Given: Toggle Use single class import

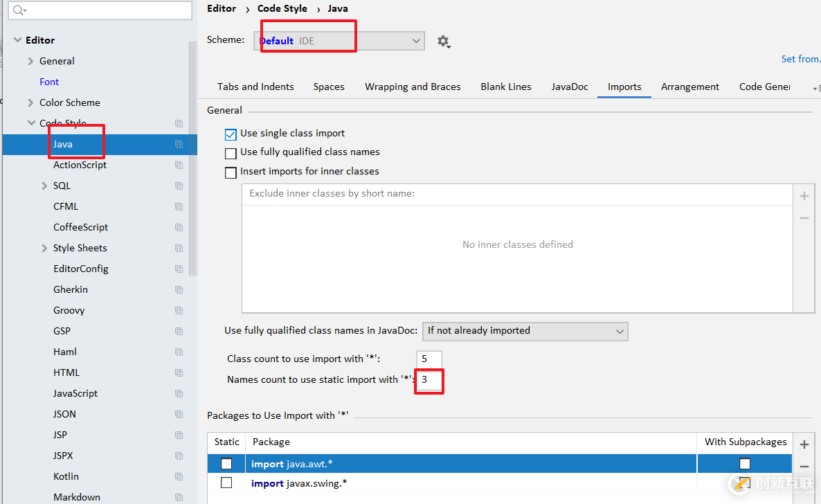Looking at the screenshot, I should click(231, 134).
